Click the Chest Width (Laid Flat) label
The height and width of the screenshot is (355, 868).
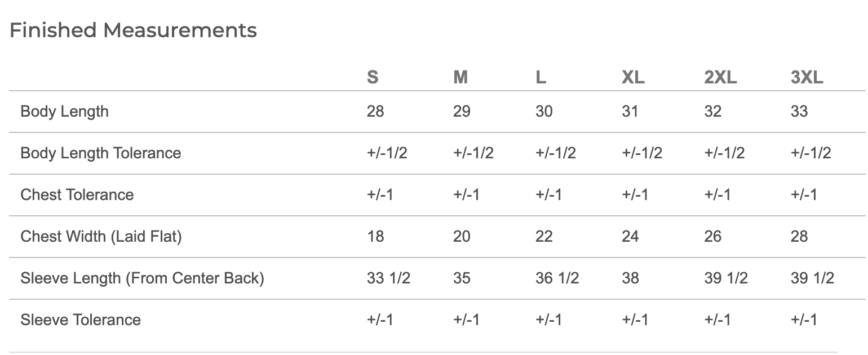[x=101, y=237]
